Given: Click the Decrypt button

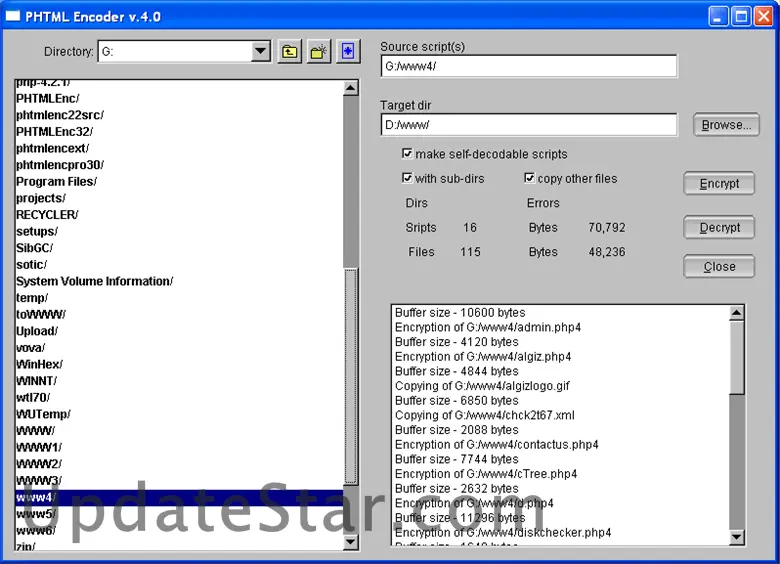Looking at the screenshot, I should click(719, 228).
